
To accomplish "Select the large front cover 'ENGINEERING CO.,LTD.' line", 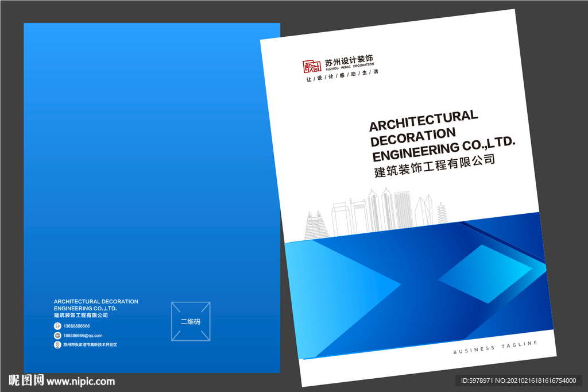I will pos(444,148).
